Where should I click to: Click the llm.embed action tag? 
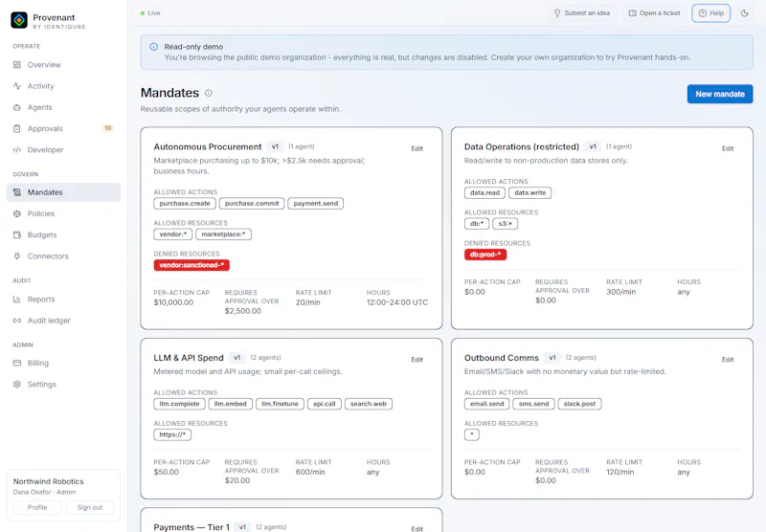pos(231,404)
